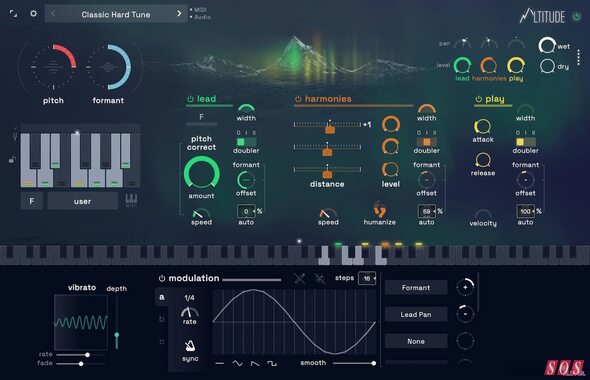590x380 pixels.
Task: Click the lead doubler switch
Action: pos(246,142)
